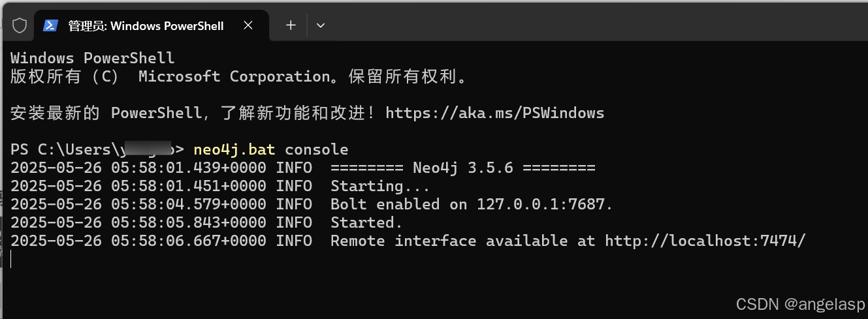Open the http://localhost:7474/ link

click(705, 241)
